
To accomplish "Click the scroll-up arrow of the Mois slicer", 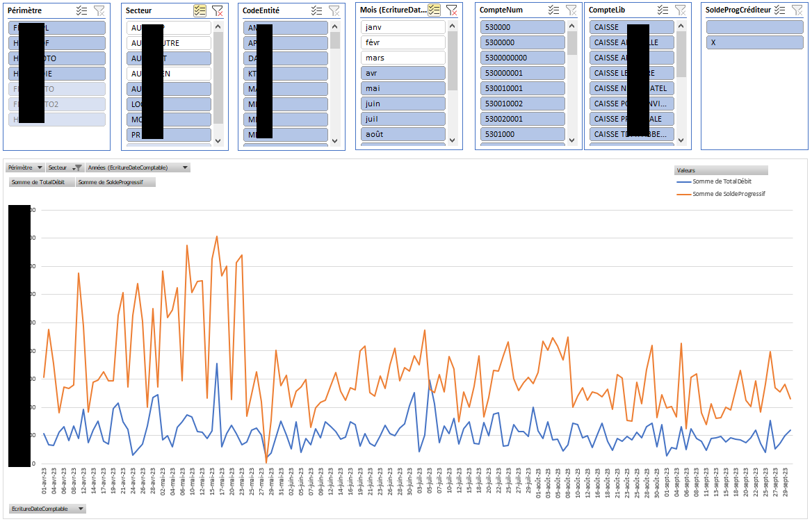I will (453, 26).
